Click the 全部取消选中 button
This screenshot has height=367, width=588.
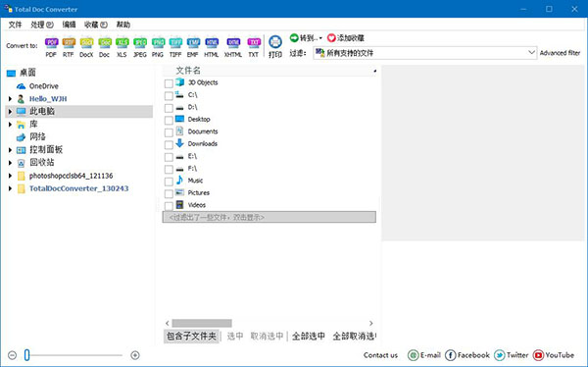click(355, 336)
